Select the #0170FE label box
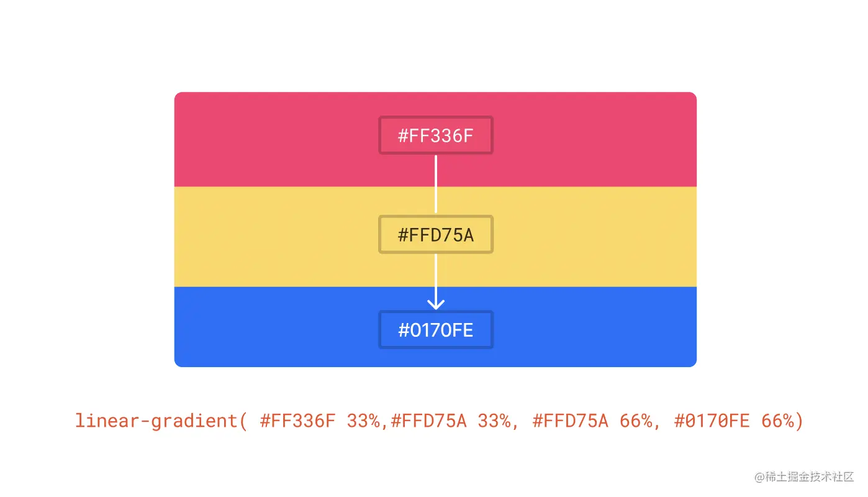Screen dimensions: 868x497 [436, 329]
